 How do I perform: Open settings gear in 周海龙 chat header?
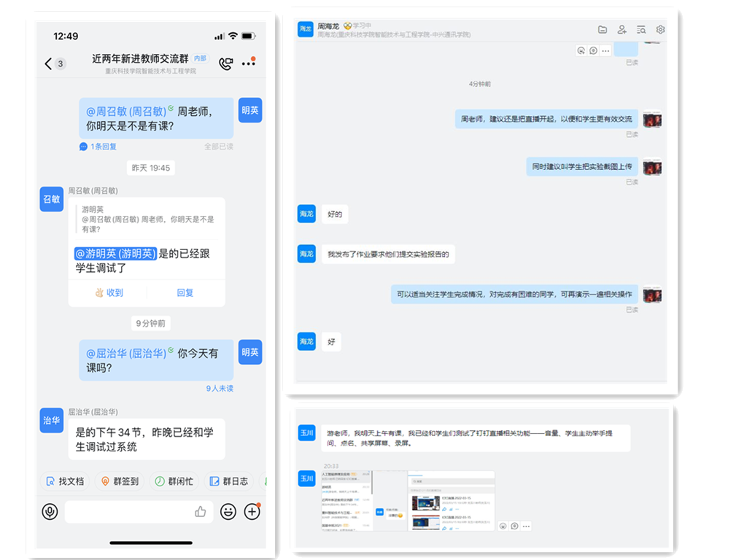pos(660,30)
